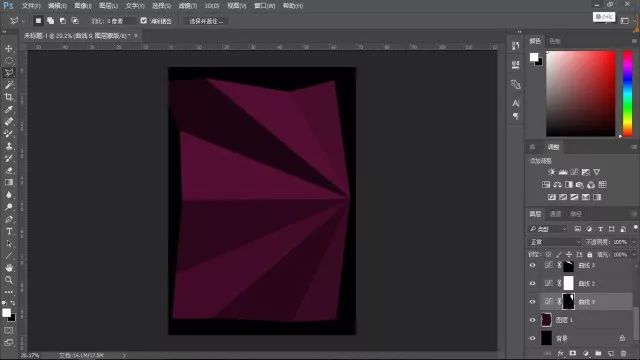This screenshot has height=360, width=640.
Task: Click the Select and Mask button
Action: click(x=206, y=21)
